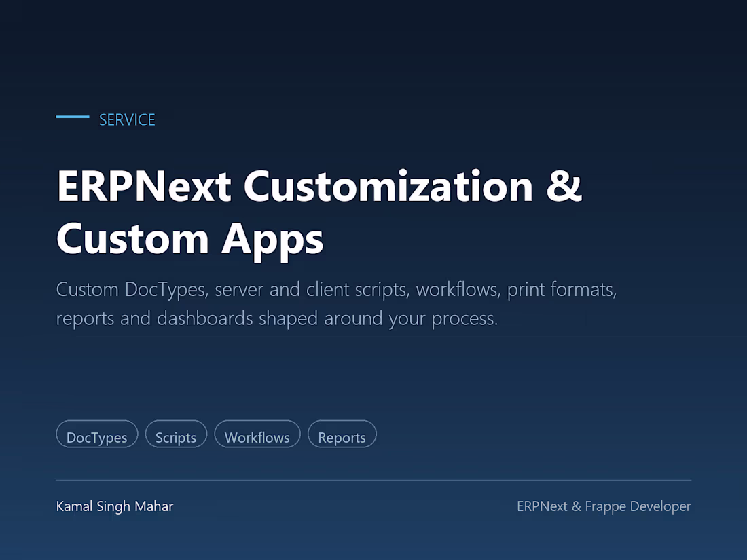The image size is (747, 560).
Task: Open the Workflows pill tag
Action: point(257,434)
